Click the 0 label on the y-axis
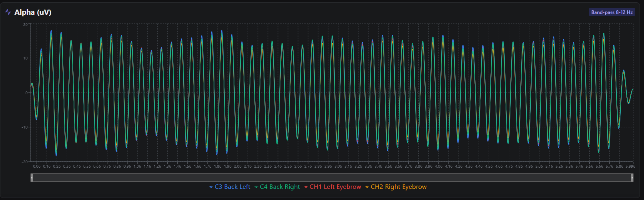Image resolution: width=644 pixels, height=200 pixels. point(26,93)
